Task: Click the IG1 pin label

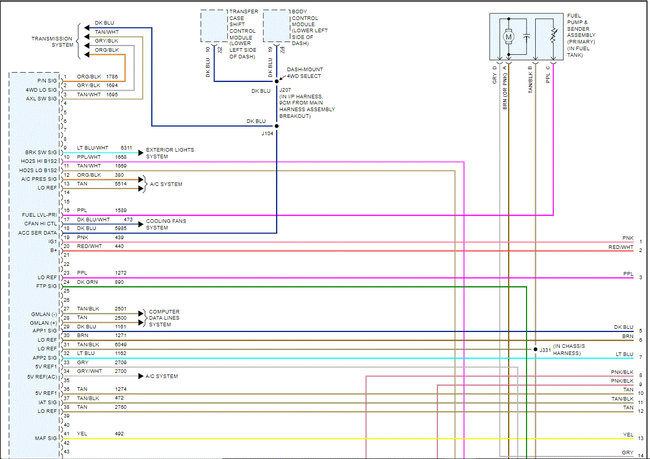Action: (53, 241)
